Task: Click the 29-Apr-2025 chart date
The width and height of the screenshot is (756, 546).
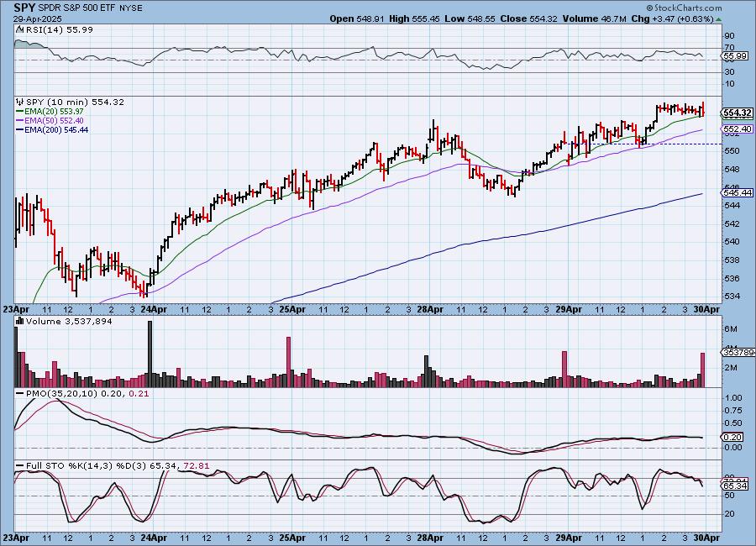Action: click(37, 19)
